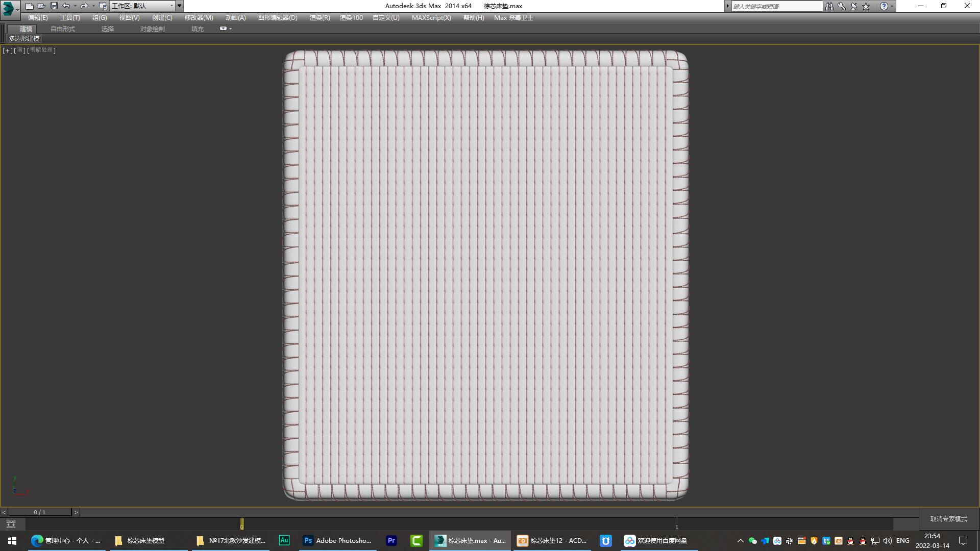Open the 工作区: 默认 workspace dropdown
The height and width of the screenshot is (551, 980).
(x=142, y=6)
